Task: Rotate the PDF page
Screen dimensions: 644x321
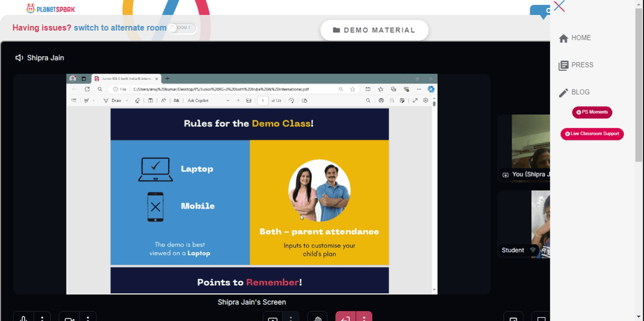Action: 291,101
